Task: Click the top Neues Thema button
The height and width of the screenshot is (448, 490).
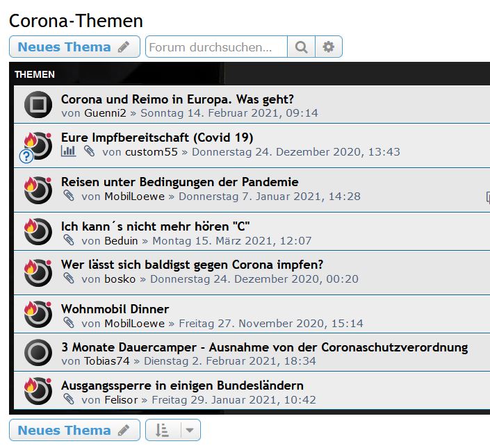Action: pyautogui.click(x=74, y=47)
